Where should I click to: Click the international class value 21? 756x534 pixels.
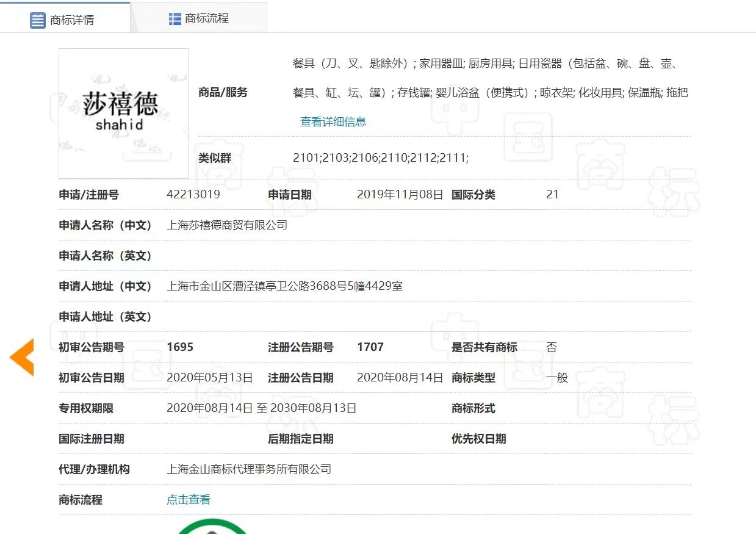tap(553, 195)
